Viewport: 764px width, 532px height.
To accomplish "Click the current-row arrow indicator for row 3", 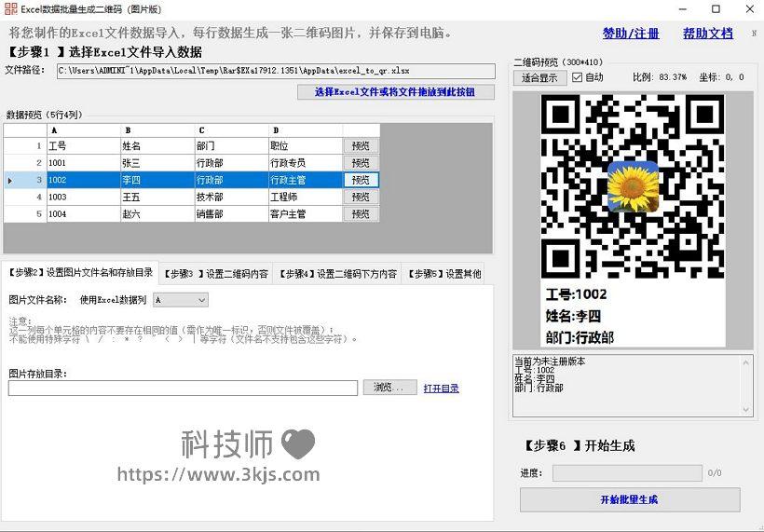I will [x=9, y=181].
